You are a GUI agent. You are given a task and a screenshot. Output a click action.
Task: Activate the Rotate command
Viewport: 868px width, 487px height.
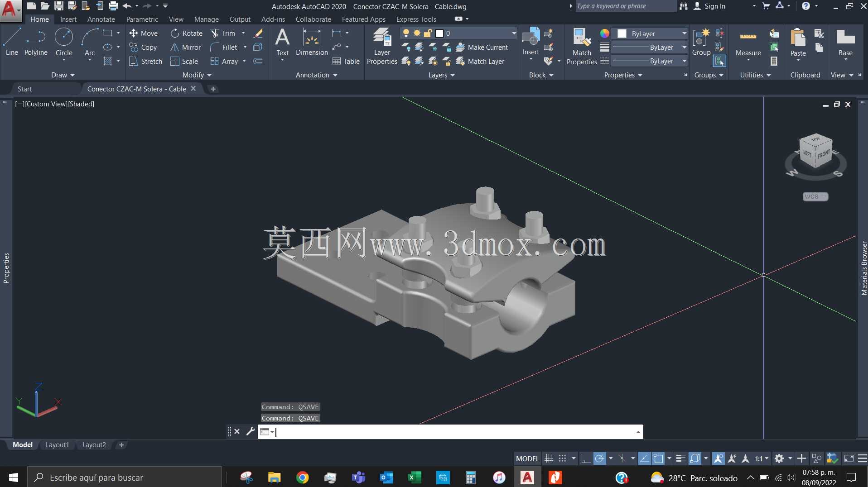187,33
